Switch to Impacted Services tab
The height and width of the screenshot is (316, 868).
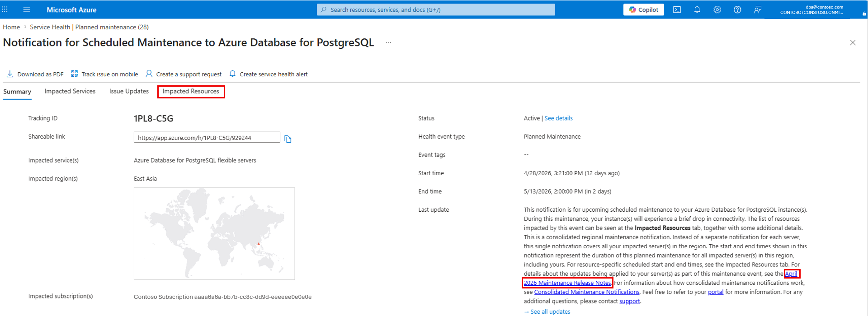70,91
